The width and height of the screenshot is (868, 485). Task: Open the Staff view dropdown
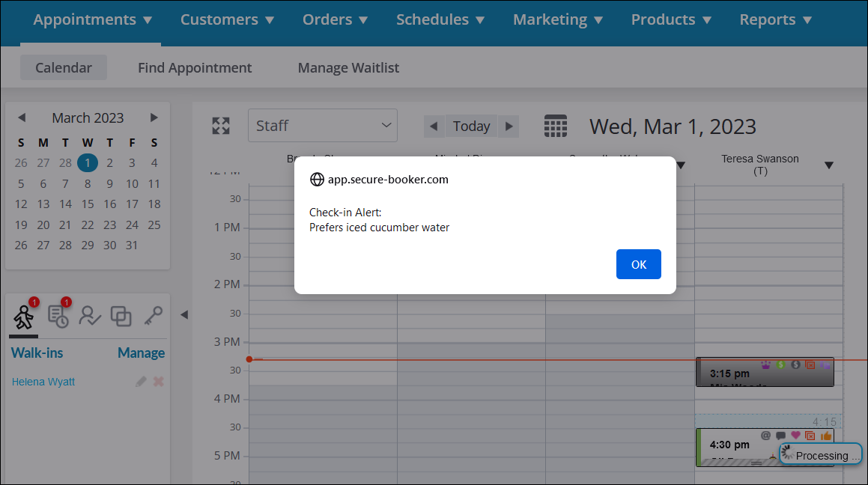[323, 126]
